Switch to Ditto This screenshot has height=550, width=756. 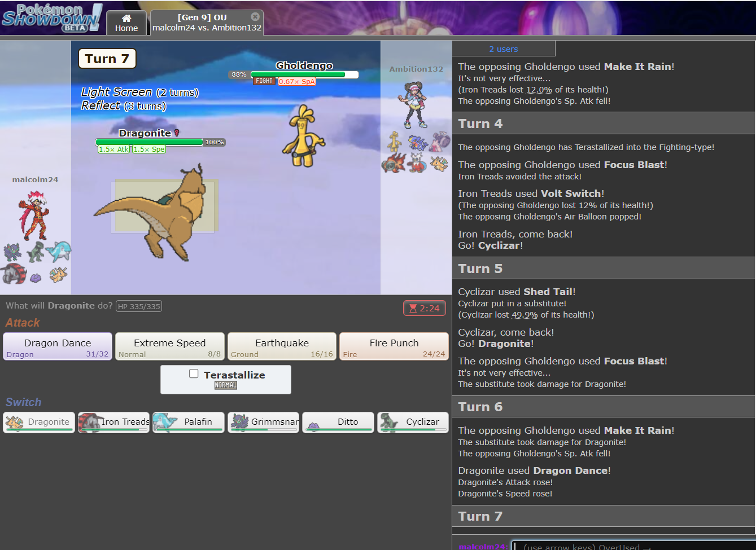coord(338,423)
